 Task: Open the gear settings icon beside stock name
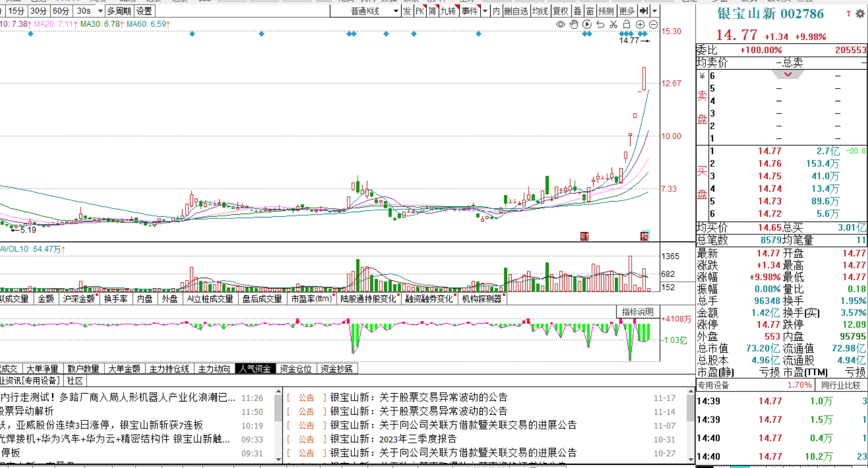pyautogui.click(x=860, y=14)
